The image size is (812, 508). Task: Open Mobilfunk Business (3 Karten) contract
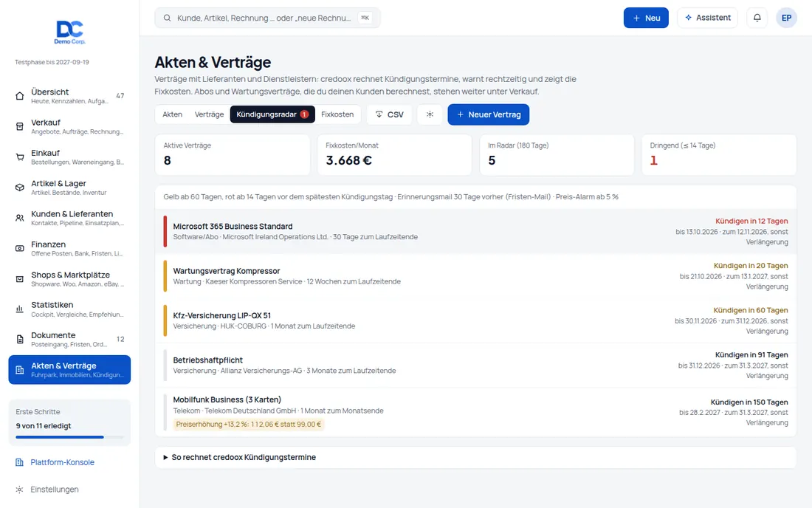point(475,412)
